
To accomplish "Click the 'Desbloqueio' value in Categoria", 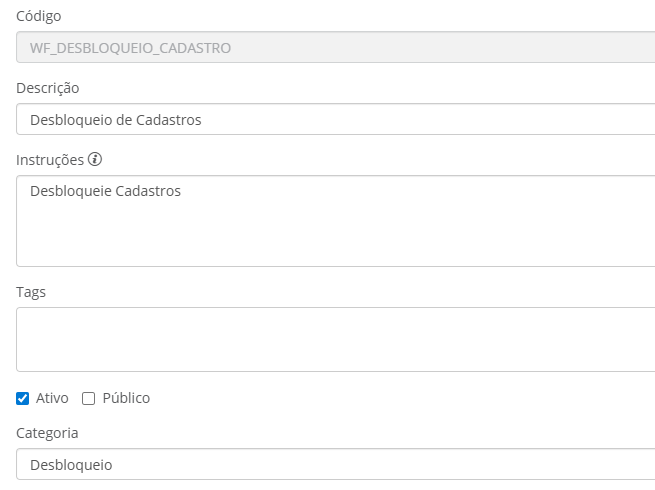I will click(x=71, y=465).
